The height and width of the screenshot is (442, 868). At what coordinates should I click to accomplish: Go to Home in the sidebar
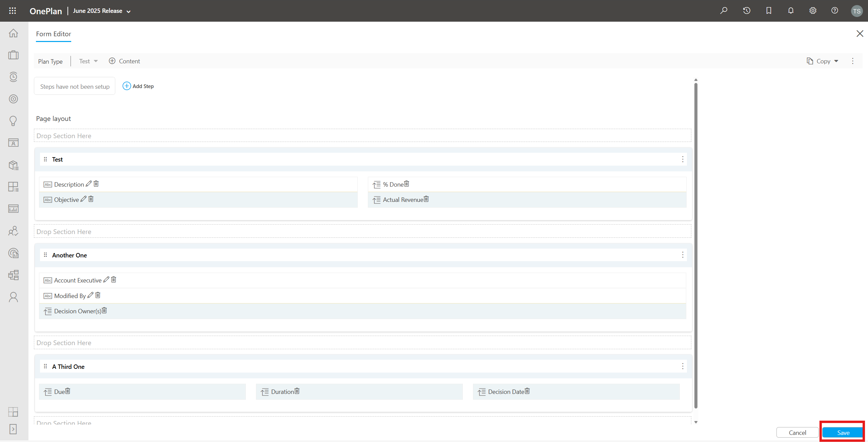(x=14, y=33)
